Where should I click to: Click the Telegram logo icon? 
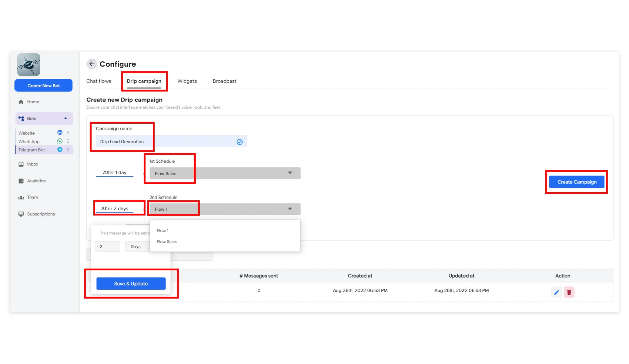60,150
